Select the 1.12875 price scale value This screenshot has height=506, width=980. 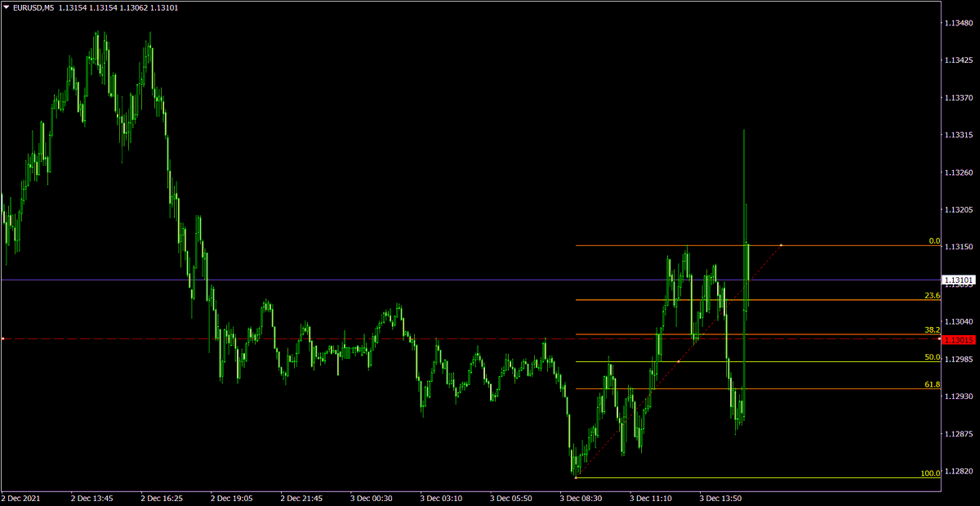[x=959, y=434]
